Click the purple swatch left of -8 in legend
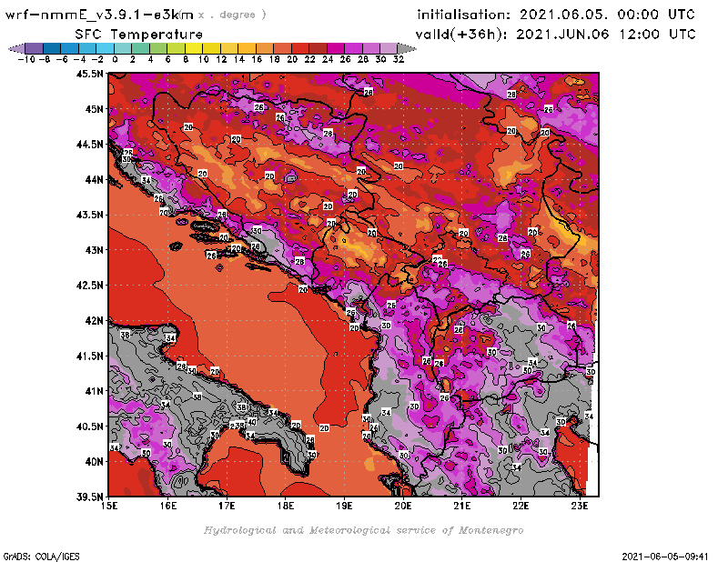The height and width of the screenshot is (562, 728). coord(34,48)
